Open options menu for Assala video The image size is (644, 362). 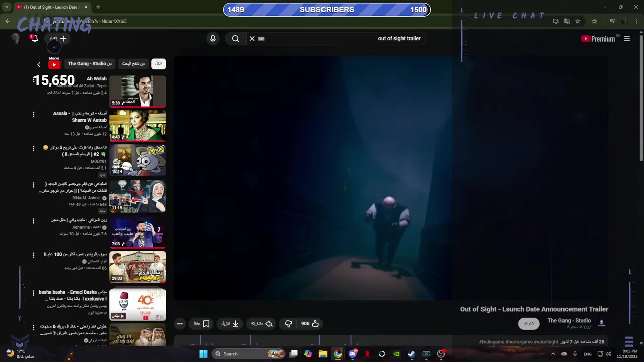(x=34, y=115)
